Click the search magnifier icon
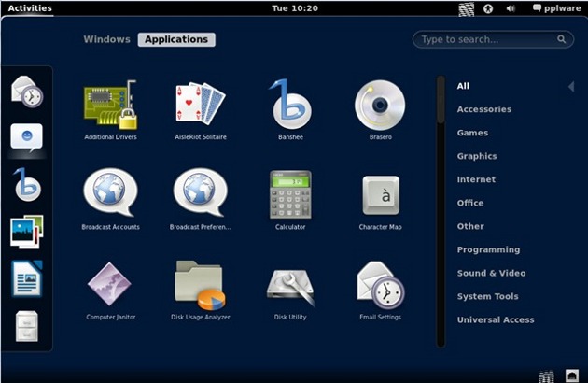588x383 pixels. tap(561, 39)
